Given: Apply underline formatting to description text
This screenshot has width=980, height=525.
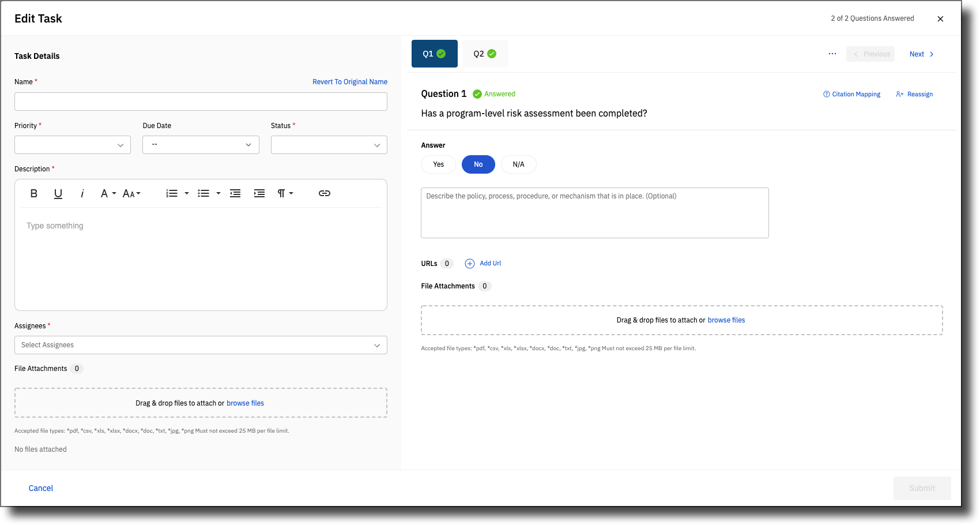Looking at the screenshot, I should (x=58, y=193).
